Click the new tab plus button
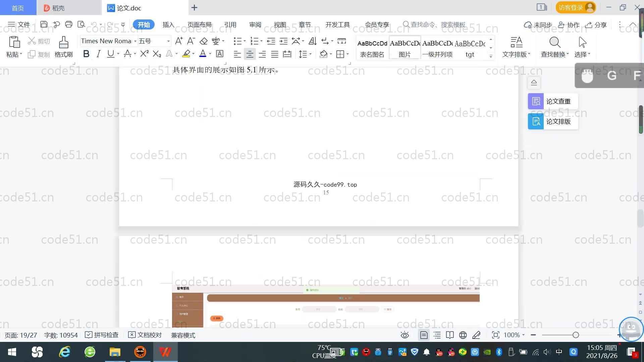Image resolution: width=644 pixels, height=362 pixels. [x=194, y=7]
